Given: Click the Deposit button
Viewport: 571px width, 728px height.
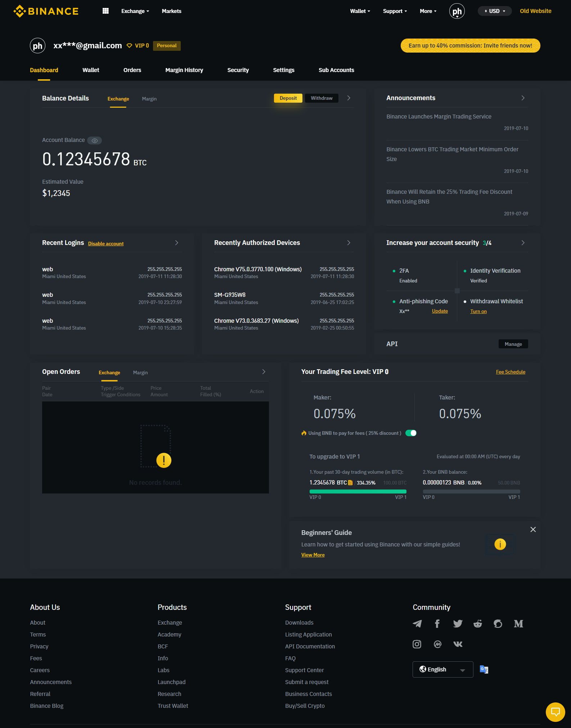Looking at the screenshot, I should coord(288,98).
